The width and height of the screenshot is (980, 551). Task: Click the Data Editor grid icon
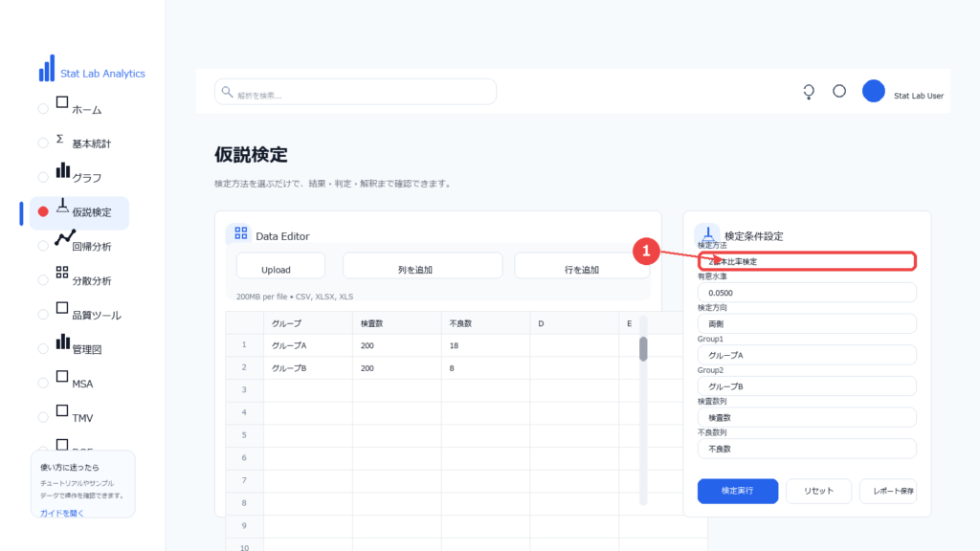pyautogui.click(x=240, y=233)
